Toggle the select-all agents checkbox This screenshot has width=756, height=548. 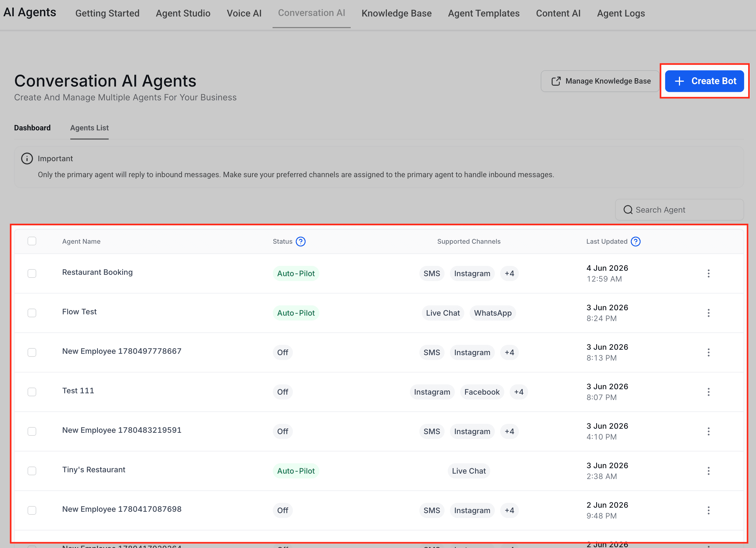32,241
